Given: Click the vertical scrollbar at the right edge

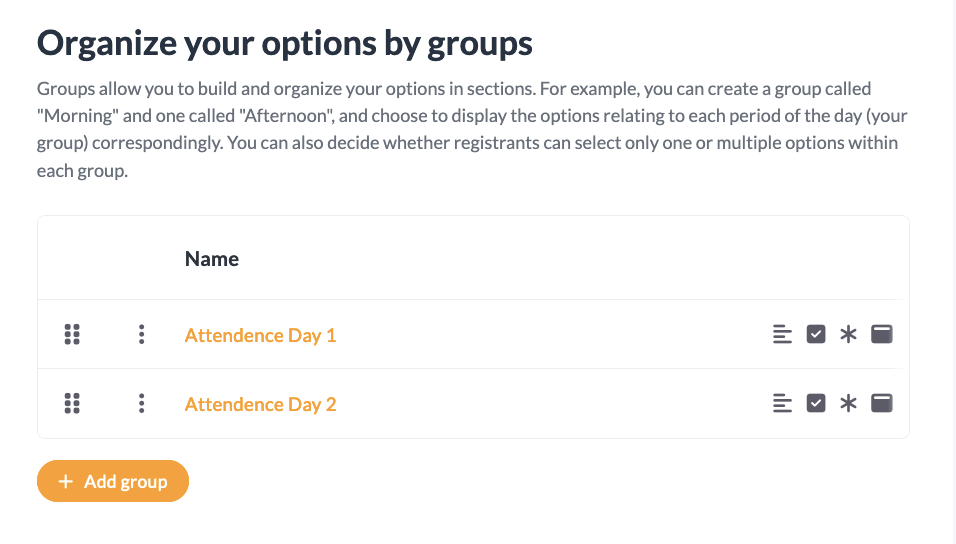Looking at the screenshot, I should [953, 272].
